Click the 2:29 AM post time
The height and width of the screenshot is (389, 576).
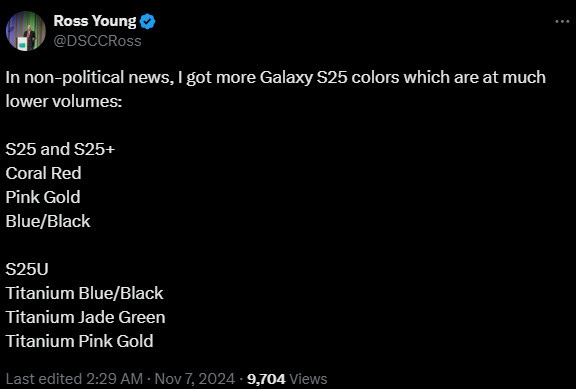[115, 379]
